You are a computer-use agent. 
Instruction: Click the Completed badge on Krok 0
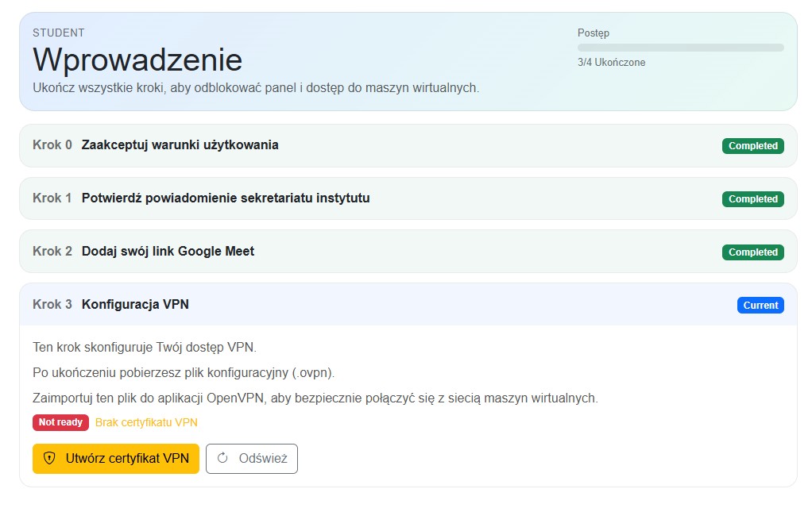click(752, 146)
